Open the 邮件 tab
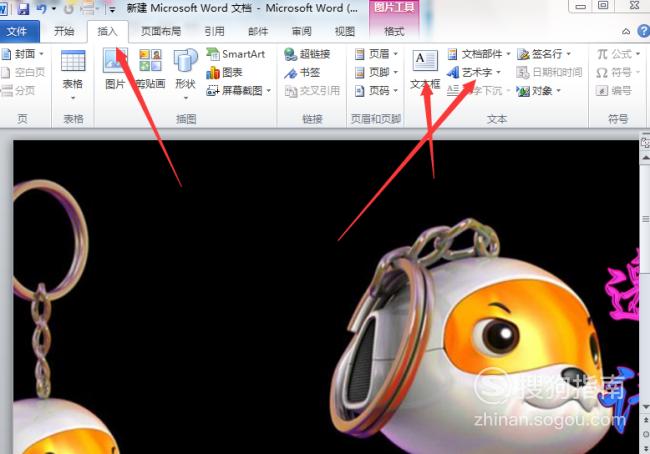650x454 pixels. pyautogui.click(x=258, y=32)
